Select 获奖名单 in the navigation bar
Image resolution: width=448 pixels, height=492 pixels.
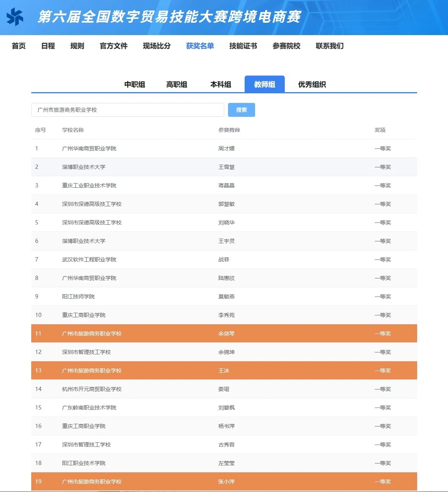[200, 46]
